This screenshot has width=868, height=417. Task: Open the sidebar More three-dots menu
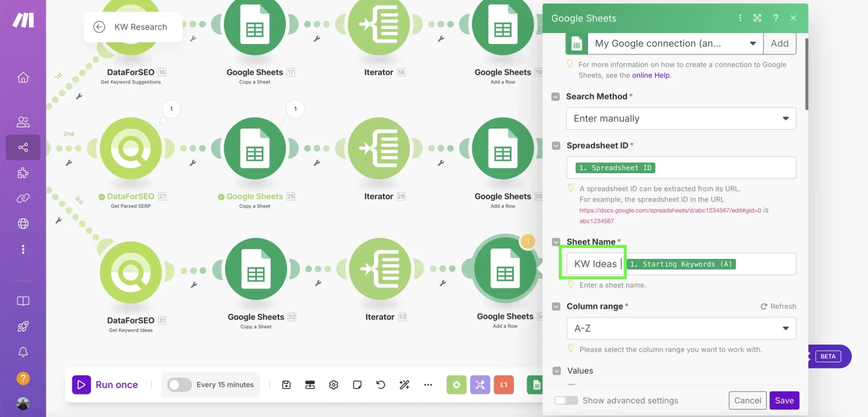pos(23,249)
